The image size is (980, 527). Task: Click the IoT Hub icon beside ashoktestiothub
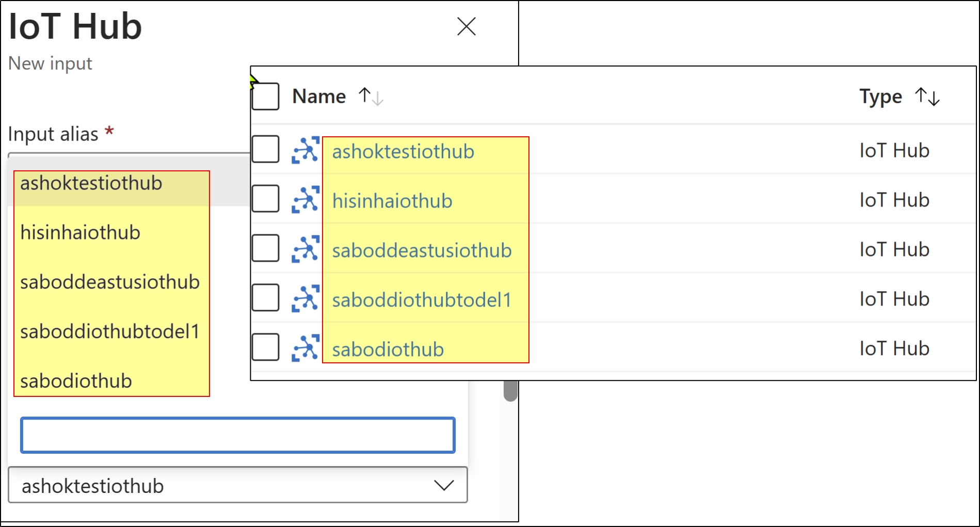tap(306, 150)
